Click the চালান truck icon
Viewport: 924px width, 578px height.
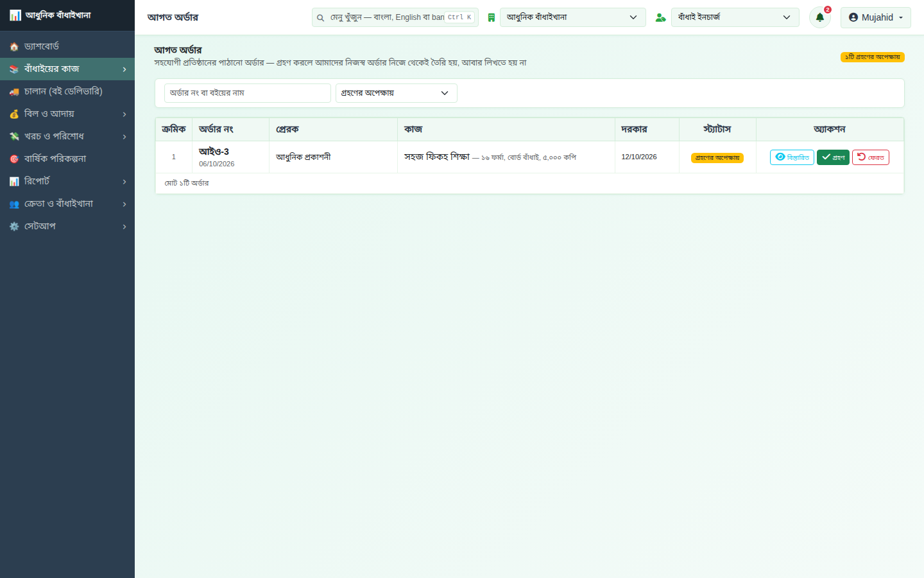(14, 92)
